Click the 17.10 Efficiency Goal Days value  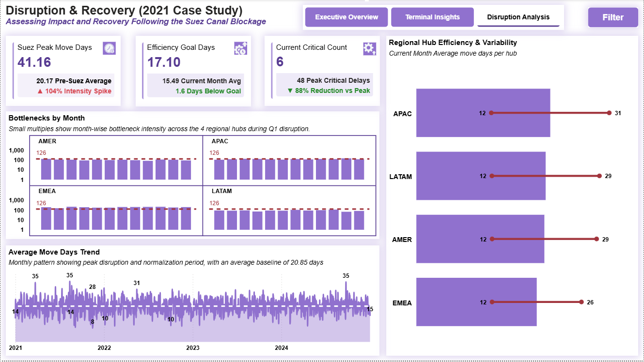pos(164,62)
